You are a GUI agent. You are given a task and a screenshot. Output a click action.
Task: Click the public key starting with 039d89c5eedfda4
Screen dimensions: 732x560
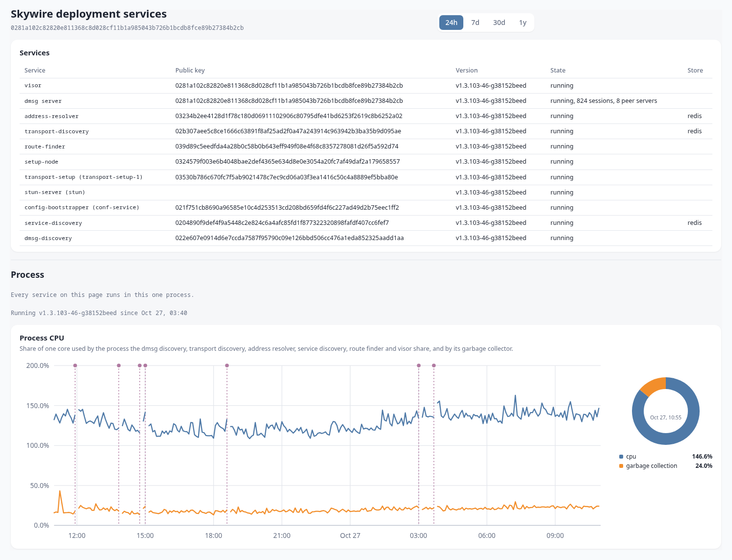pyautogui.click(x=287, y=146)
